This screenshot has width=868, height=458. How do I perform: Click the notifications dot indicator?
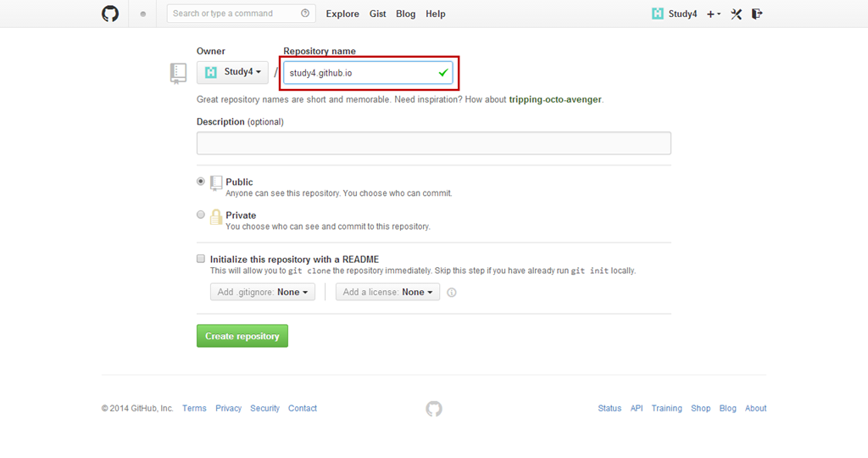click(x=142, y=14)
